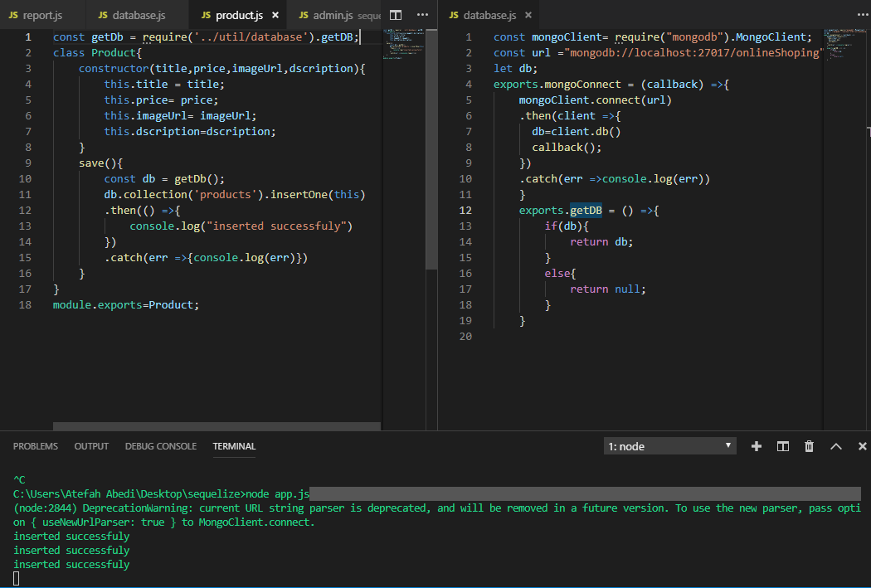The width and height of the screenshot is (871, 588).
Task: Click the DeprecationWarning message in terminal
Action: click(x=436, y=515)
